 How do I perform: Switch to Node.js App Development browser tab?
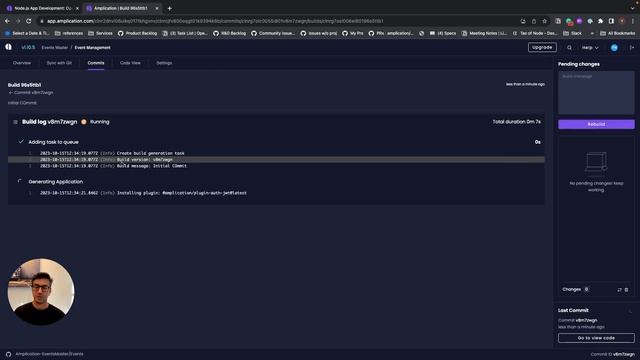(41, 8)
